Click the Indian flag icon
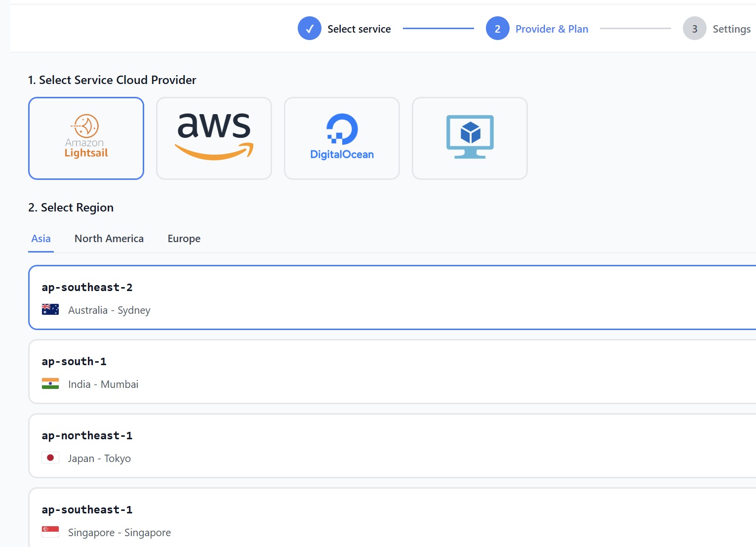Image resolution: width=756 pixels, height=547 pixels. click(x=50, y=383)
